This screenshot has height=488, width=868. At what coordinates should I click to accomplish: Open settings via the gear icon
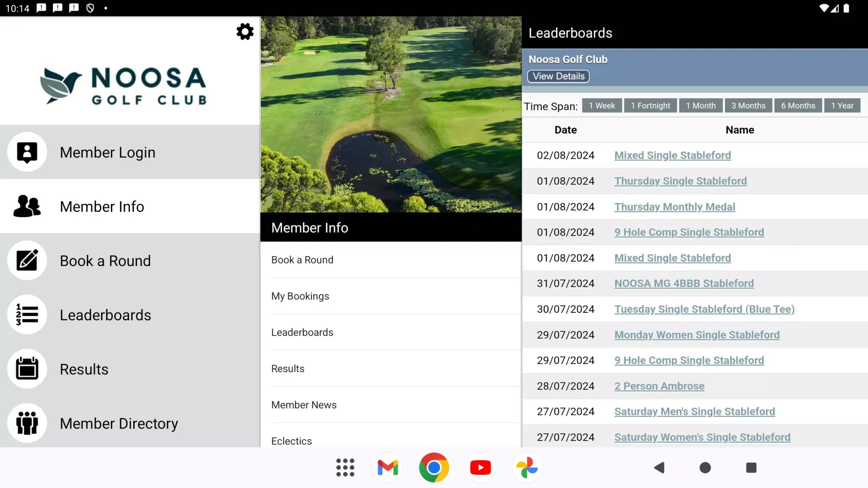(245, 32)
